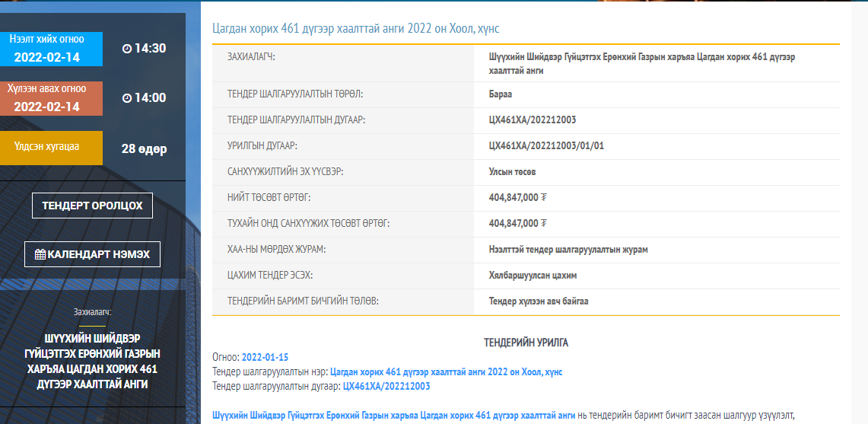868x424 pixels.
Task: Click the calendar icon in КАЛЕНДАРТ НЭМЭХ
Action: coord(40,254)
